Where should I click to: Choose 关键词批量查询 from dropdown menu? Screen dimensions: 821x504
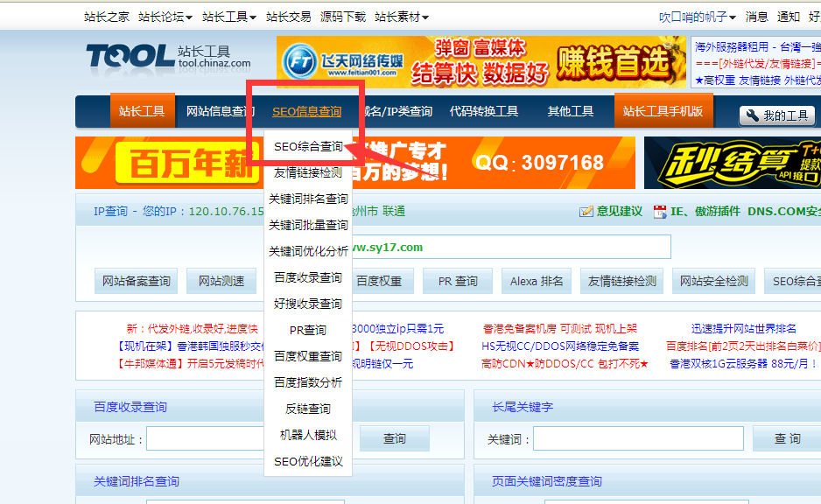(308, 225)
